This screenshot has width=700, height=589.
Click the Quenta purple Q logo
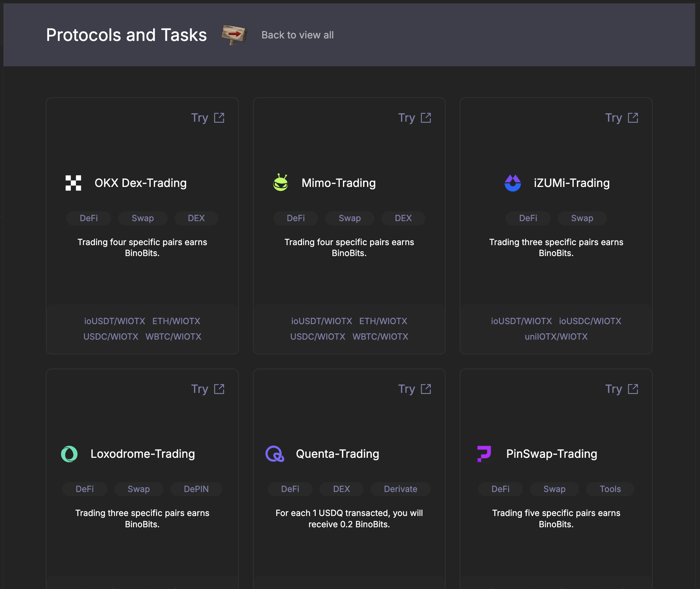[x=274, y=454]
